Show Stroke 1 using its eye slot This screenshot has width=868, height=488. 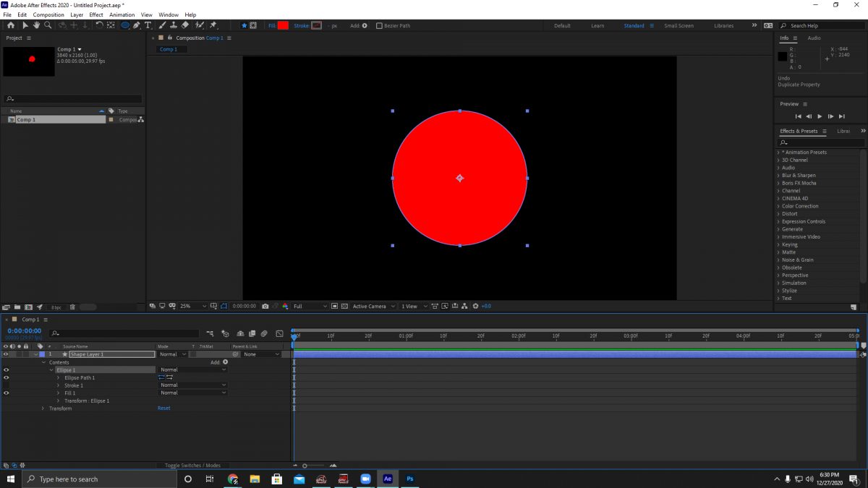(x=6, y=385)
